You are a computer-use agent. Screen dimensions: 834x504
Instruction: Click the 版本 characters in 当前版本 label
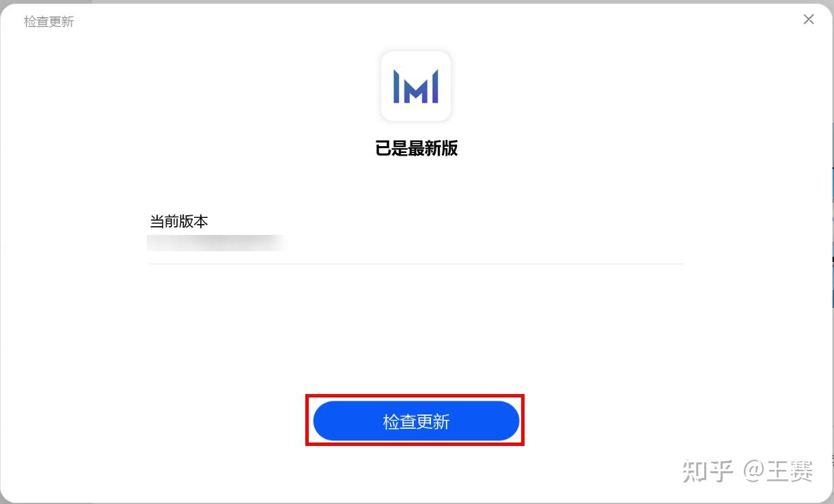pos(194,222)
